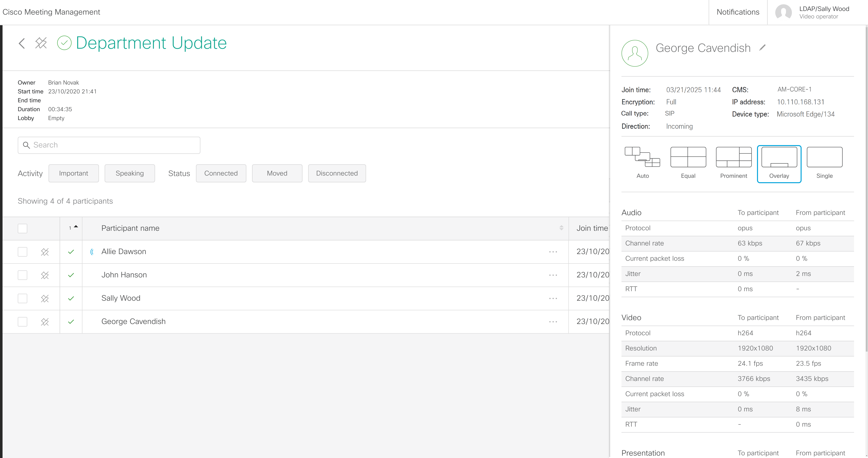868x458 pixels.
Task: Check the box for George Cavendish
Action: click(x=23, y=321)
